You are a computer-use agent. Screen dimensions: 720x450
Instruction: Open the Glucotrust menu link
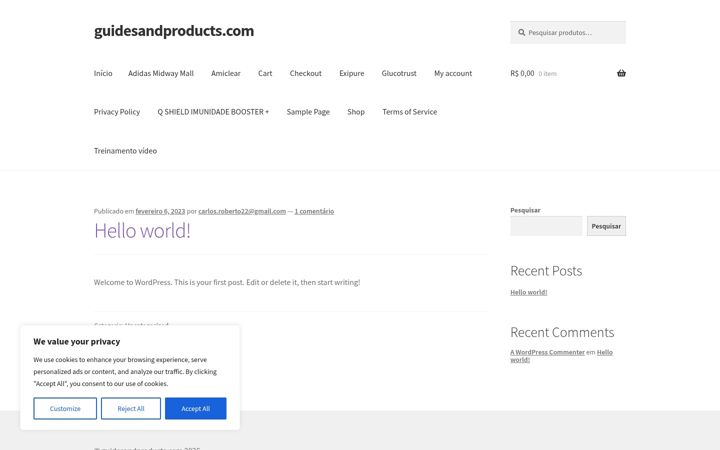pos(399,73)
